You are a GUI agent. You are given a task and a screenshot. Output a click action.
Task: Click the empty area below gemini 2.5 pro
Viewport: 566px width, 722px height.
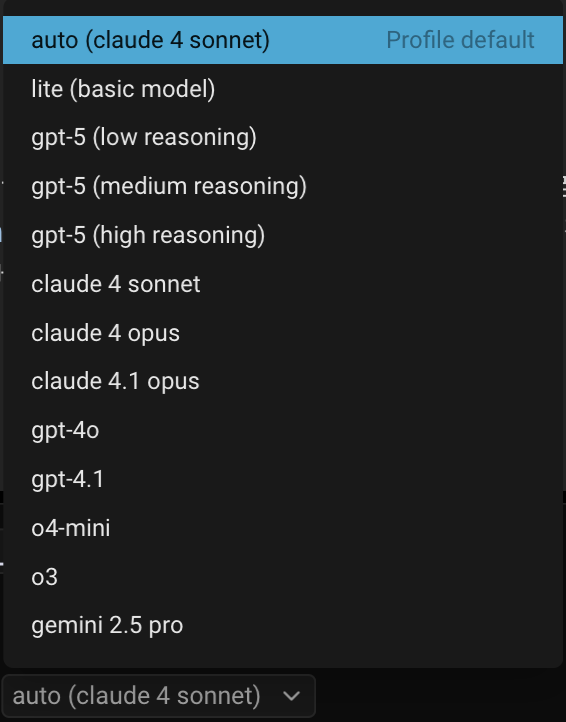click(x=283, y=658)
